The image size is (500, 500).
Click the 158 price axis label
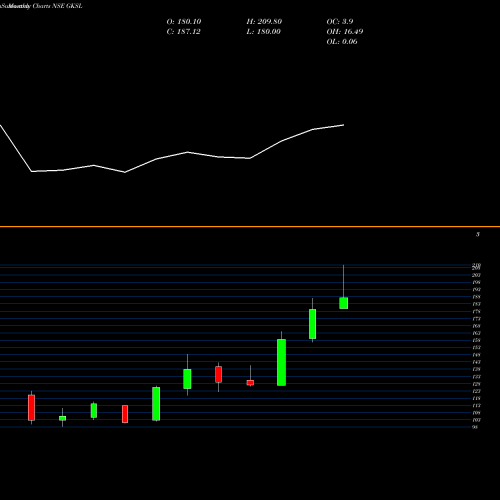476,340
